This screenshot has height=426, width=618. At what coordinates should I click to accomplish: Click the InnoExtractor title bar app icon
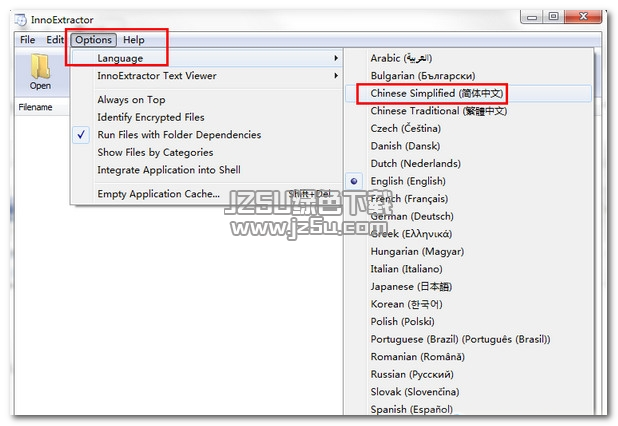tap(20, 20)
